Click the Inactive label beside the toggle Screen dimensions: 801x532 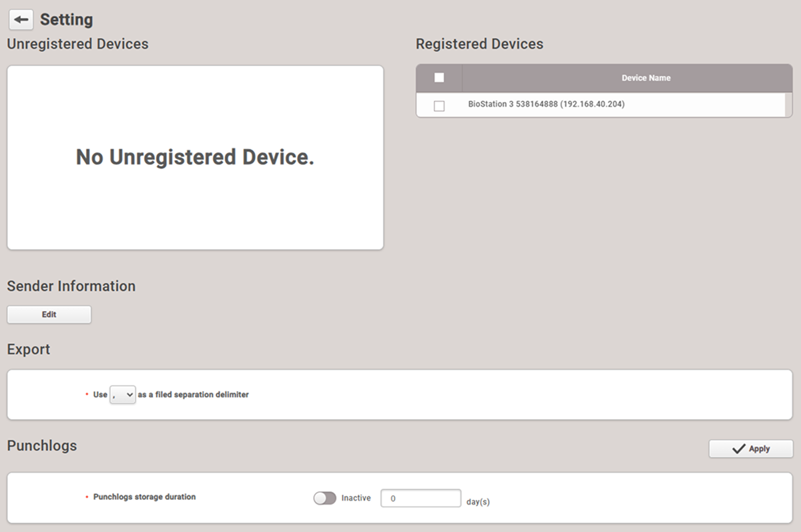[x=356, y=498]
